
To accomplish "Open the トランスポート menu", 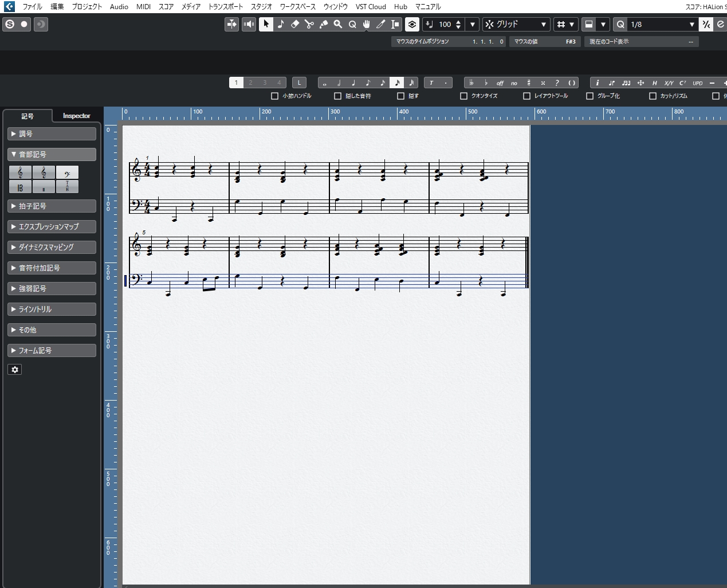I will (225, 7).
